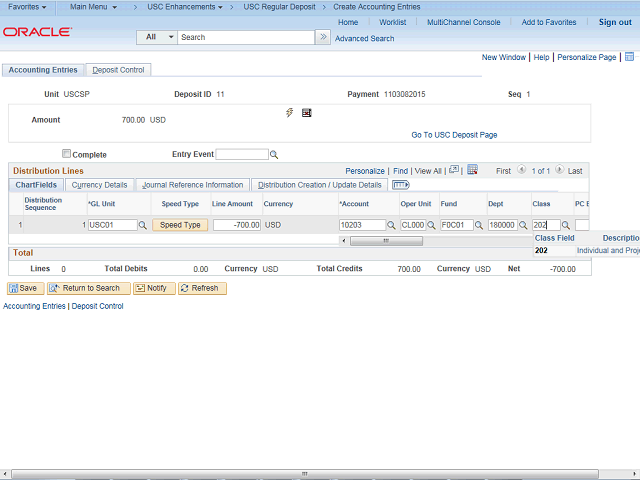Image resolution: width=640 pixels, height=480 pixels.
Task: Click the Return to Search button
Action: coord(89,288)
